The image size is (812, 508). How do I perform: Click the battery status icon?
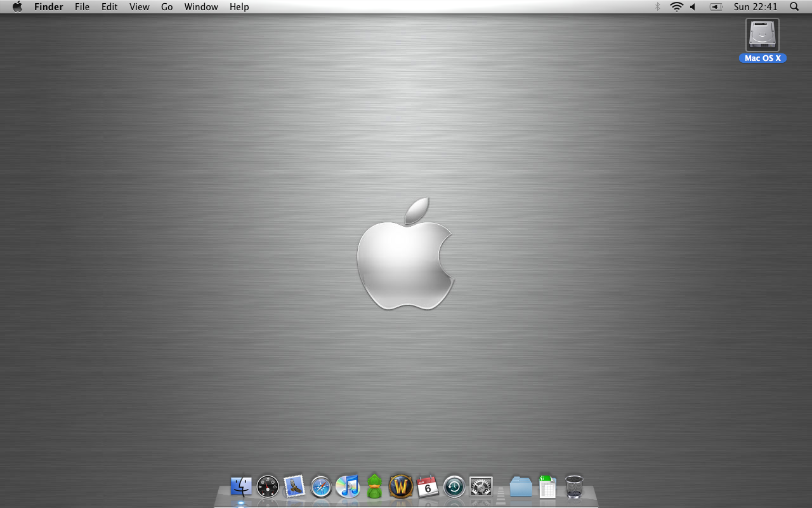click(716, 7)
